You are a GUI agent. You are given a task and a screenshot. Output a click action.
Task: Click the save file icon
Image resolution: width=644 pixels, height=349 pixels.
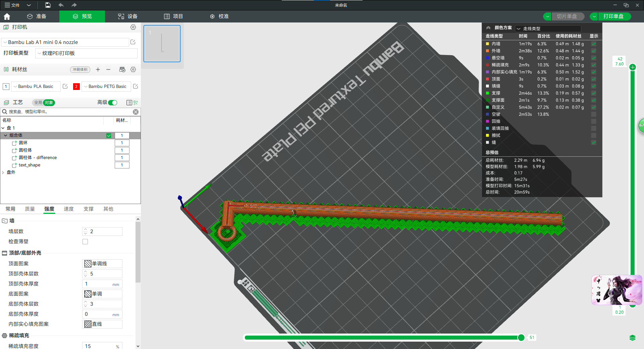[48, 5]
